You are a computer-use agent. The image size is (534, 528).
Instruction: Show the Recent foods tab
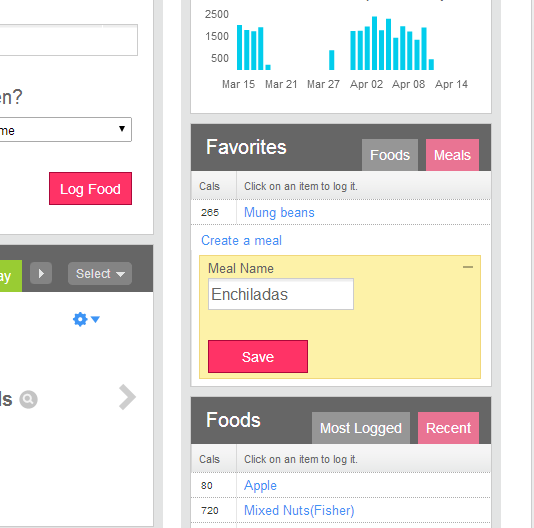448,428
